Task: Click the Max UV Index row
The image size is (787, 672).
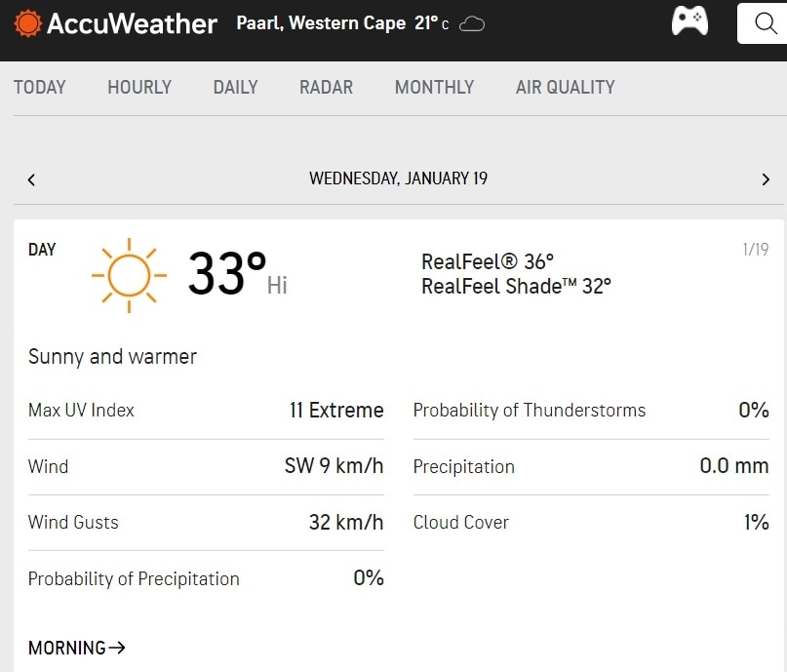Action: point(206,411)
